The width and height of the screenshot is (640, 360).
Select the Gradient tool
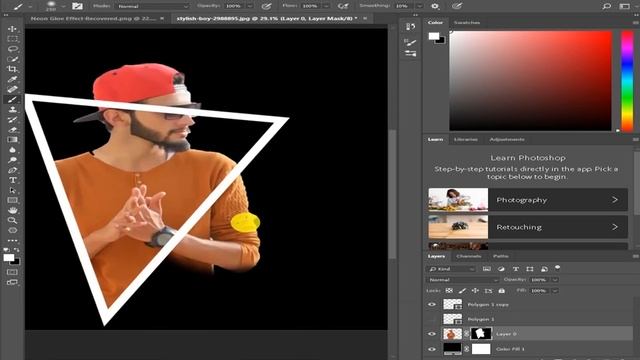12,140
